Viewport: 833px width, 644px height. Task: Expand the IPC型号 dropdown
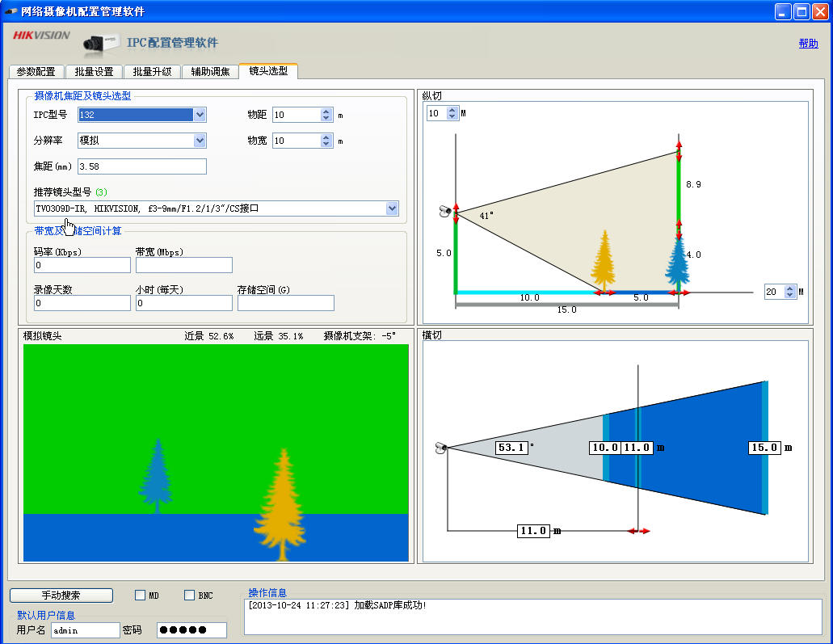point(200,115)
